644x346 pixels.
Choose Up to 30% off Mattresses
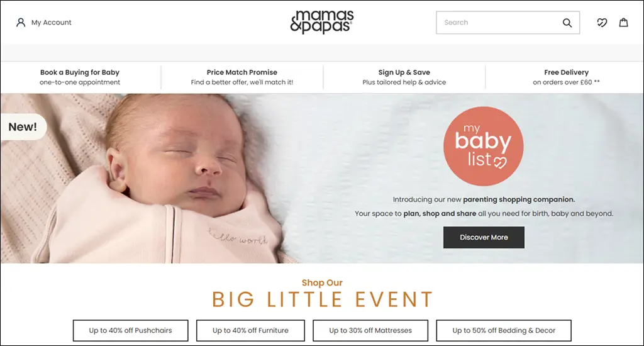point(370,330)
